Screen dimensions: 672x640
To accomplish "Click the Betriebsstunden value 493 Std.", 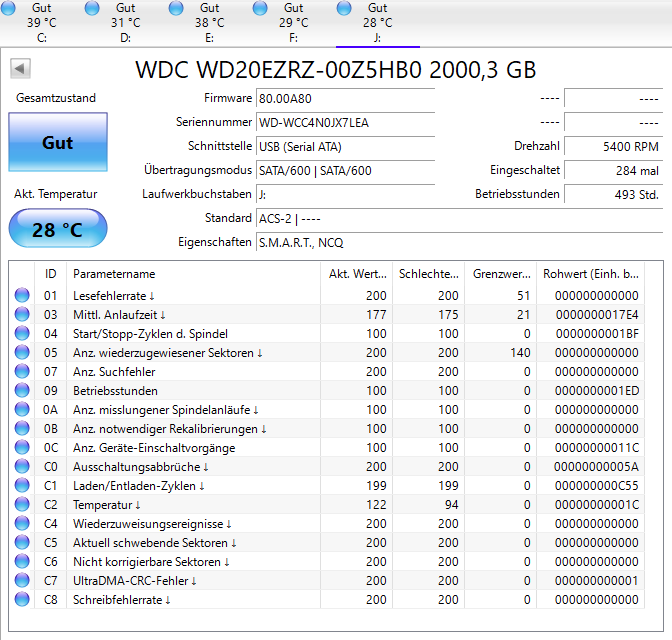I will point(613,195).
